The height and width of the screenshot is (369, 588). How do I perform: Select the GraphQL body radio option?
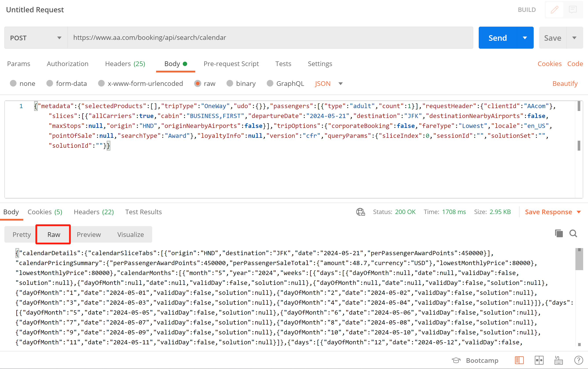[x=270, y=83]
